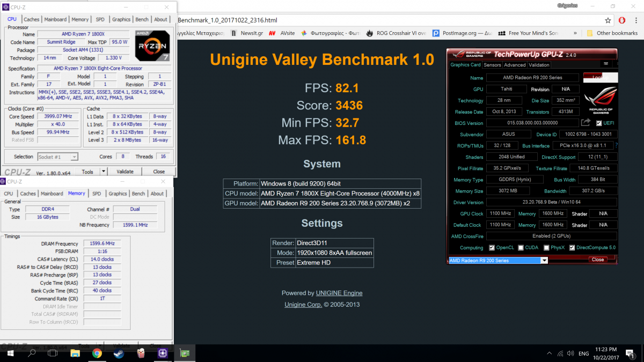The height and width of the screenshot is (362, 644).
Task: Click Close button in GPU-Z
Action: 597,260
